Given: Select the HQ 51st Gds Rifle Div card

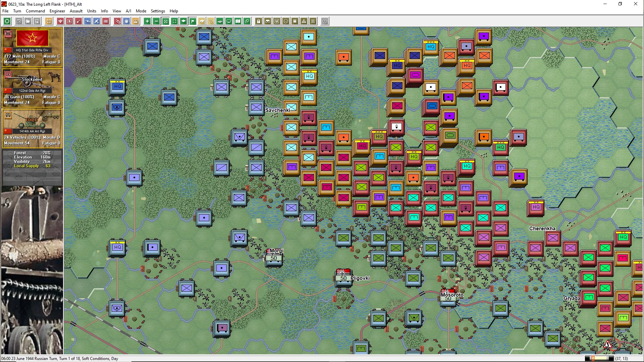Looking at the screenshot, I should coord(32,47).
